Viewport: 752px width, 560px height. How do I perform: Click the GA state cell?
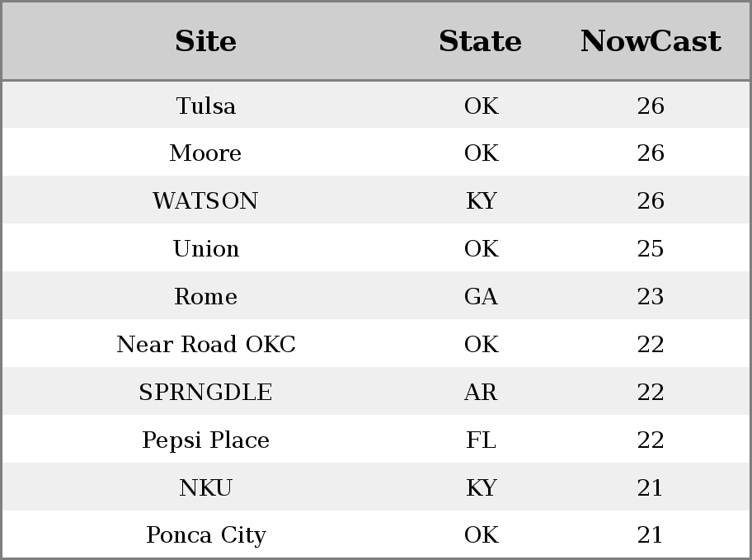pyautogui.click(x=481, y=296)
